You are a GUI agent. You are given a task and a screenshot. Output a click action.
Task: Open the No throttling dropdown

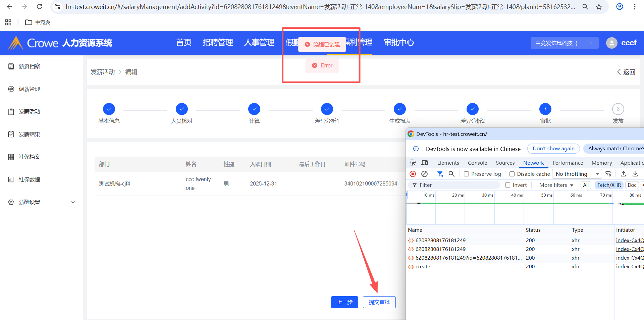(577, 174)
